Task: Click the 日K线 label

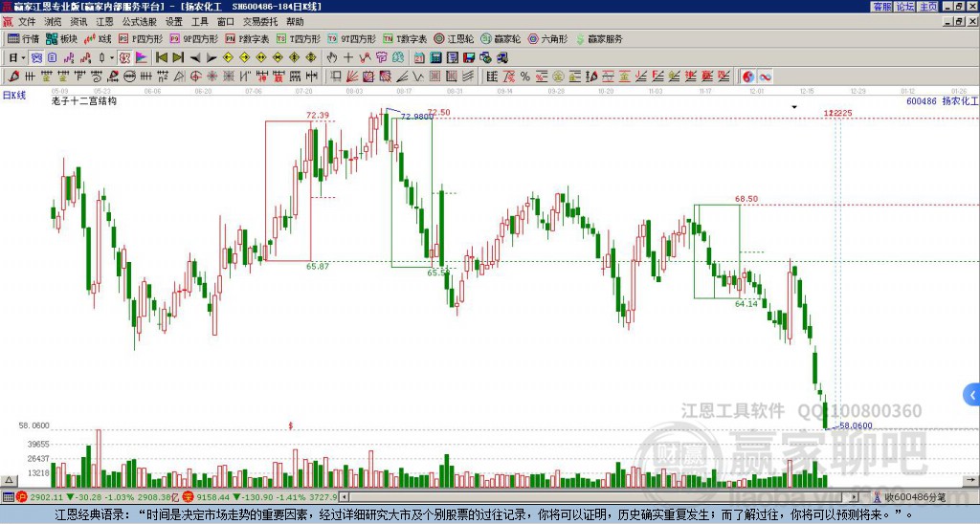Action: 13,96
